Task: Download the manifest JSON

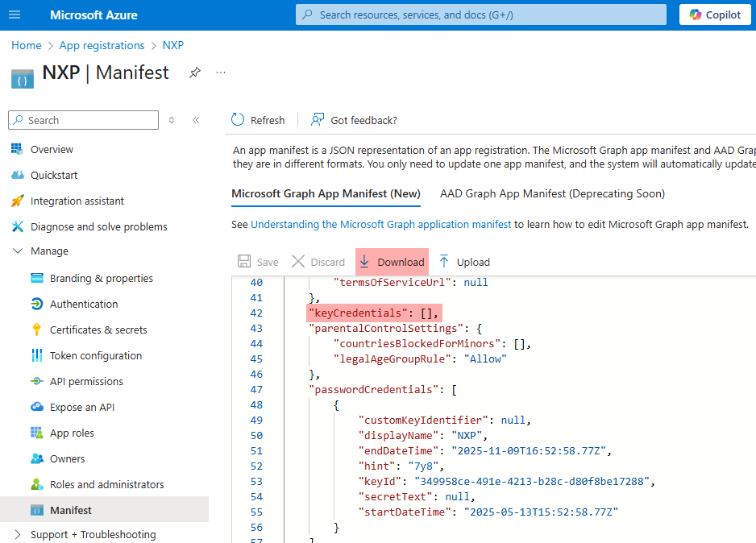Action: coord(392,261)
